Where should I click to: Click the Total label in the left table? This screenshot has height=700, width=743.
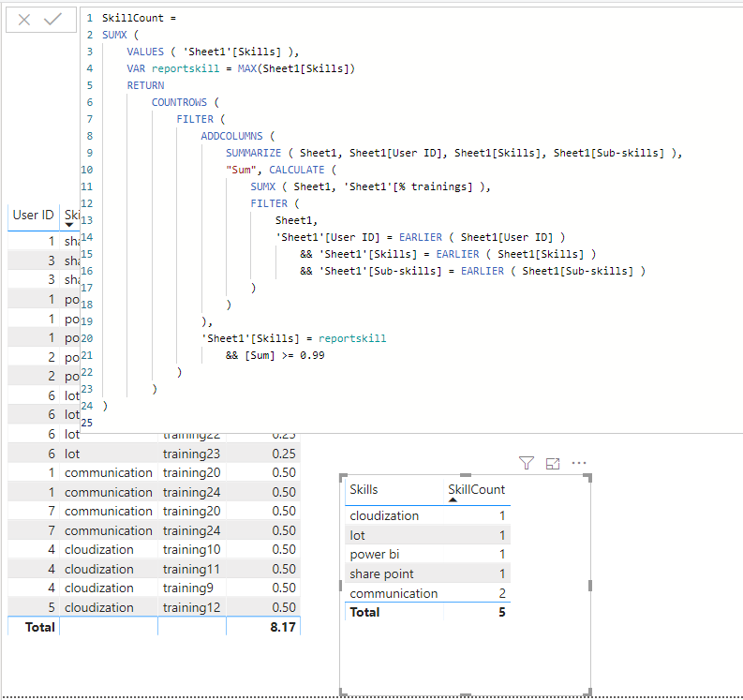40,627
